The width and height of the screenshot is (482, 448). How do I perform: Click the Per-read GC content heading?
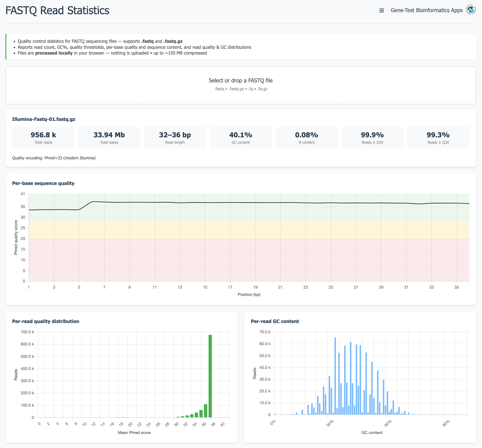(275, 321)
